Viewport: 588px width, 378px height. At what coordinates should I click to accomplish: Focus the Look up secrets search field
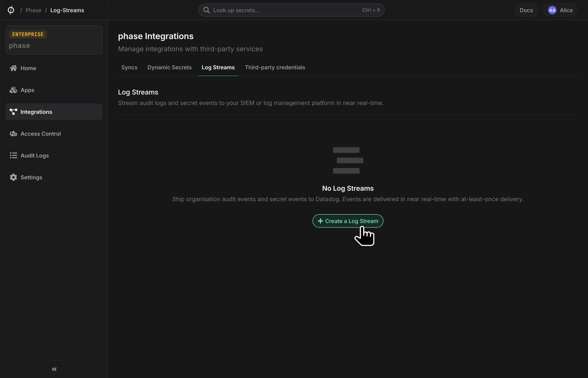(291, 10)
